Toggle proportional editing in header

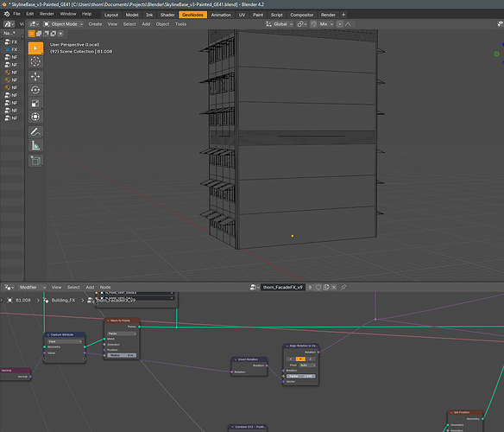(x=340, y=24)
